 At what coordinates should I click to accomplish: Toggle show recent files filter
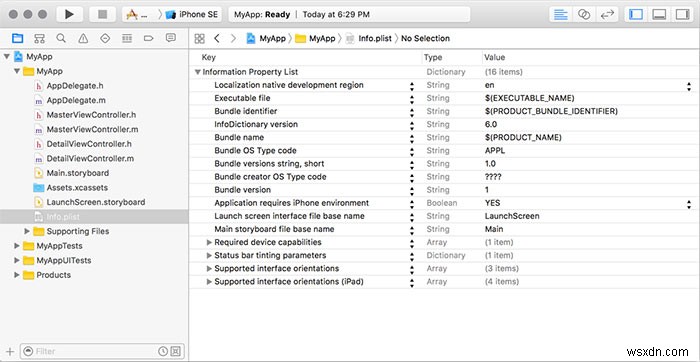163,351
